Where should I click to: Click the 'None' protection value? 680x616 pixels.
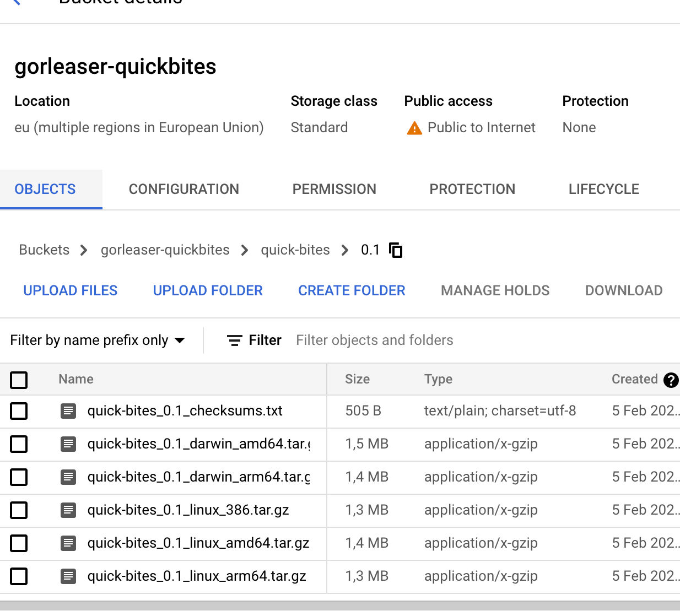[x=579, y=128]
